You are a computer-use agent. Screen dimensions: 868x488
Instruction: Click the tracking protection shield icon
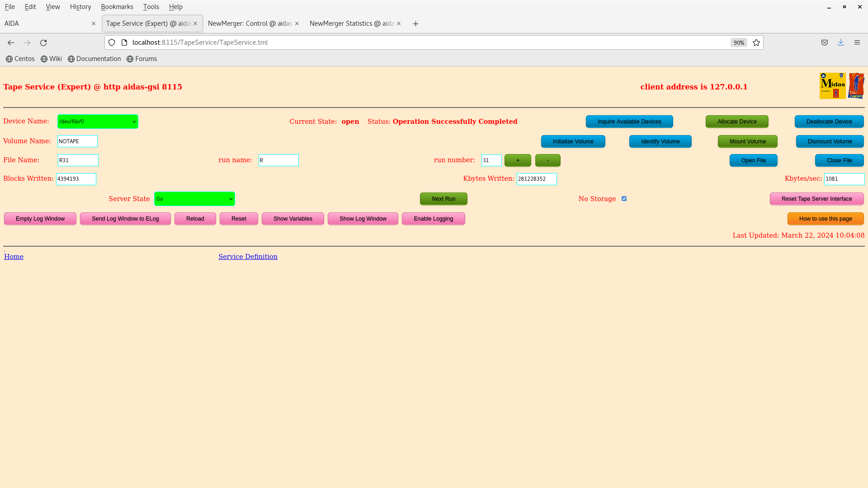[x=112, y=42]
